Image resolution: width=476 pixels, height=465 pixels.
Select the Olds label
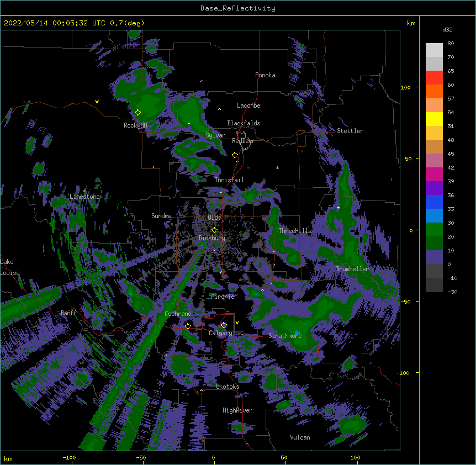pyautogui.click(x=214, y=218)
